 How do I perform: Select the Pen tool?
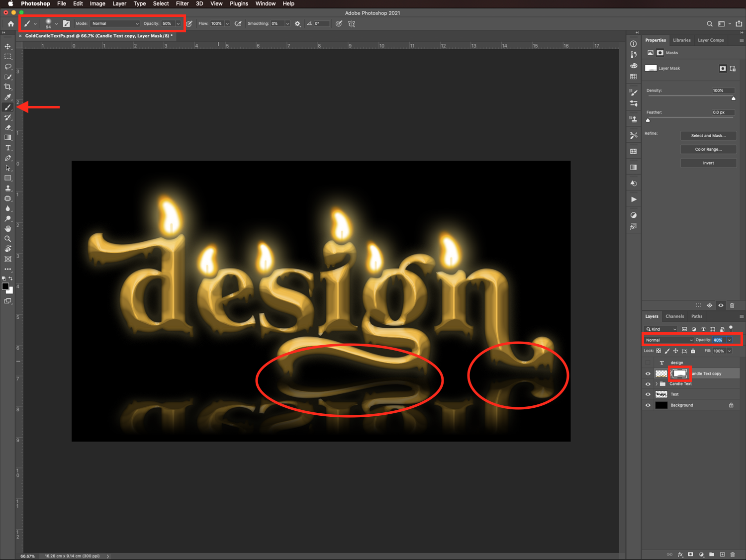click(x=8, y=158)
